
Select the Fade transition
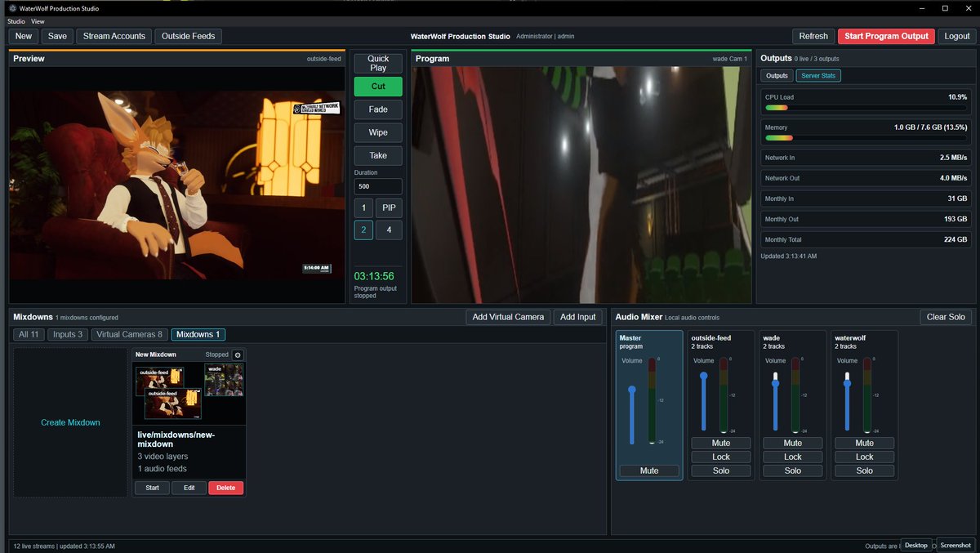[378, 109]
